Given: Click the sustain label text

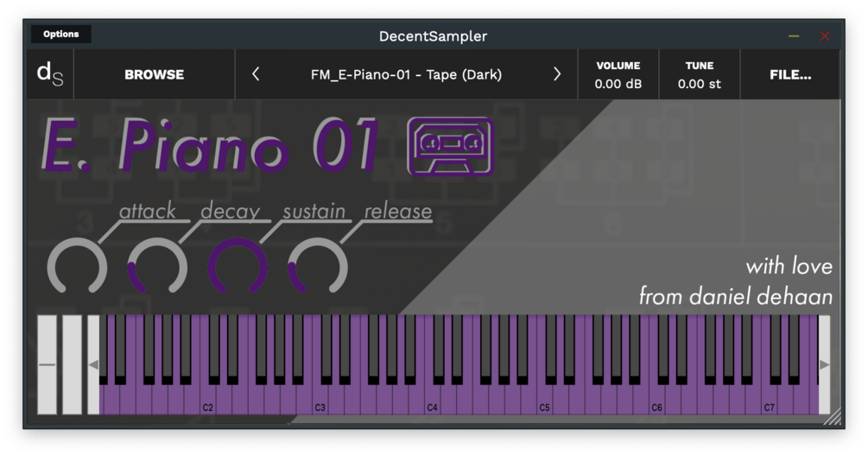Looking at the screenshot, I should (314, 211).
